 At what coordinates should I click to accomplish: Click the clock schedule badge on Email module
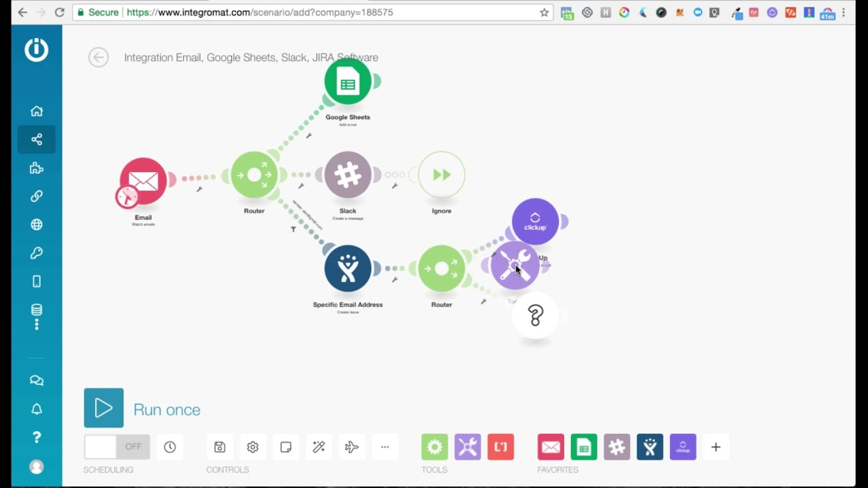(x=127, y=197)
